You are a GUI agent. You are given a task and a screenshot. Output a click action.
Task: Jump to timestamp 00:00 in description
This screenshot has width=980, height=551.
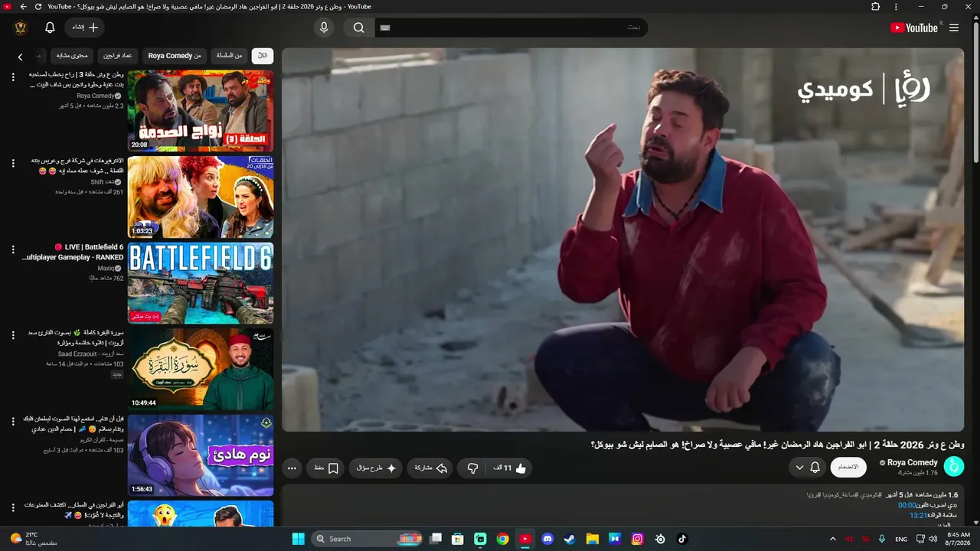(x=907, y=505)
